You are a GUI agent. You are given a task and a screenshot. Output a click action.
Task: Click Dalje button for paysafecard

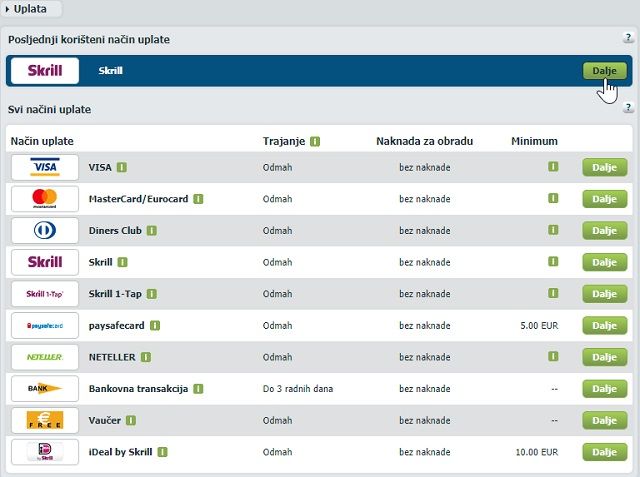tap(604, 326)
